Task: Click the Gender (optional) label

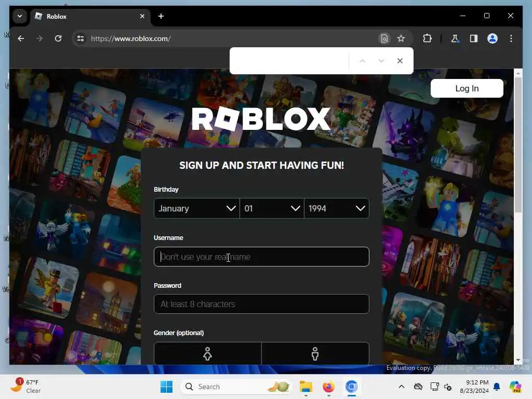Action: [x=179, y=333]
